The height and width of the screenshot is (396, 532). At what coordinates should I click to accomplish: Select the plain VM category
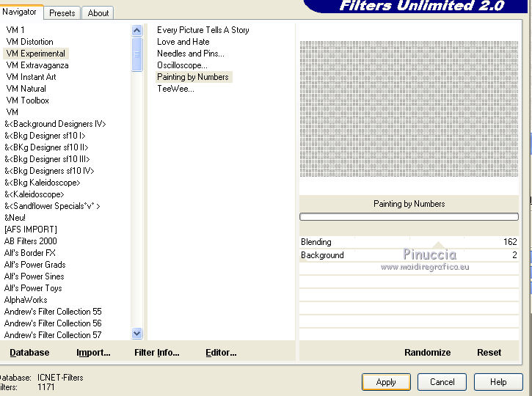pyautogui.click(x=12, y=112)
